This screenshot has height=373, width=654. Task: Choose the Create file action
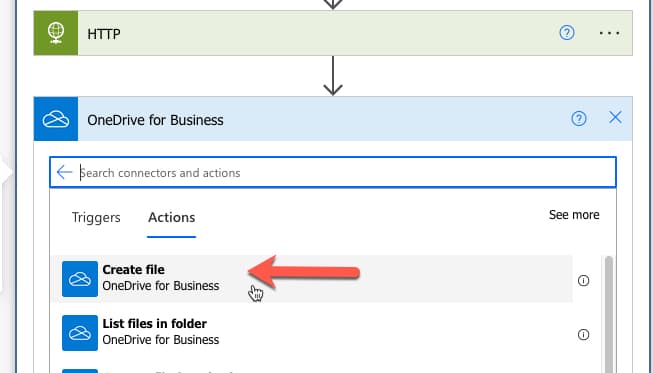point(312,279)
